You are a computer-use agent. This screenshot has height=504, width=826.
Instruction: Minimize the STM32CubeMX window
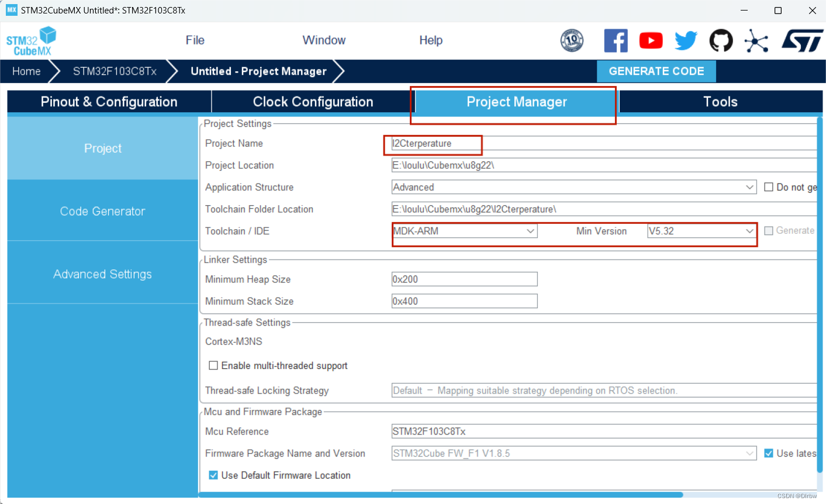(x=744, y=11)
